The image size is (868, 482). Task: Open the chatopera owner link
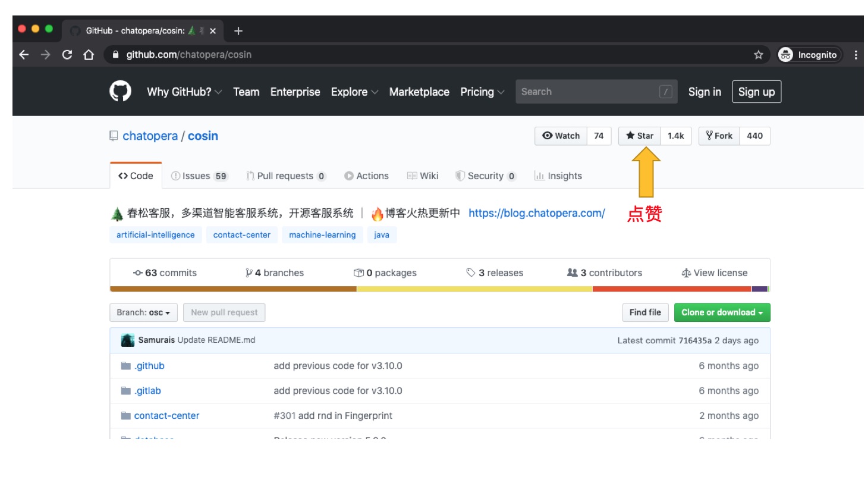pyautogui.click(x=150, y=136)
